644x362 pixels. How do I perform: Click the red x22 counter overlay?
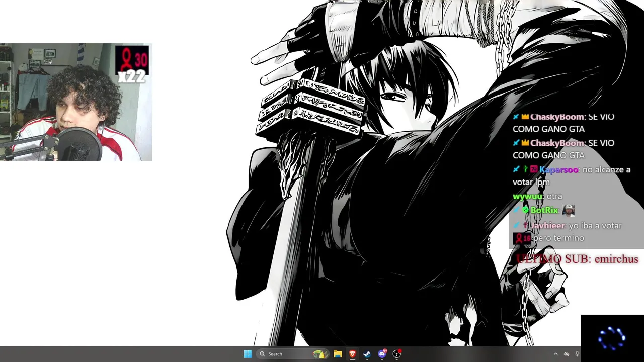[132, 65]
